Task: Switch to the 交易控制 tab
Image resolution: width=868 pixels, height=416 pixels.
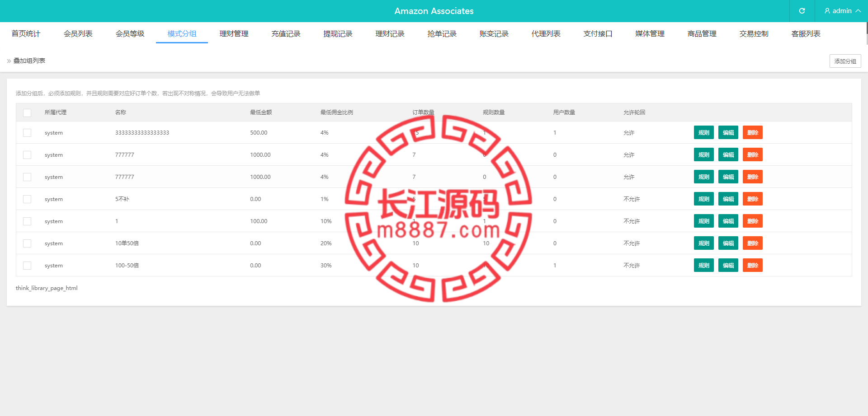Action: click(754, 34)
